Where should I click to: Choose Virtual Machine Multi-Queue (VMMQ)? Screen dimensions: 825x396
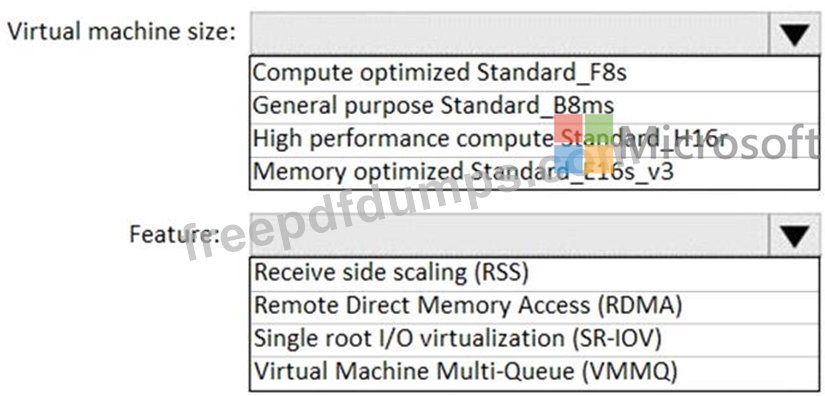[x=535, y=373]
